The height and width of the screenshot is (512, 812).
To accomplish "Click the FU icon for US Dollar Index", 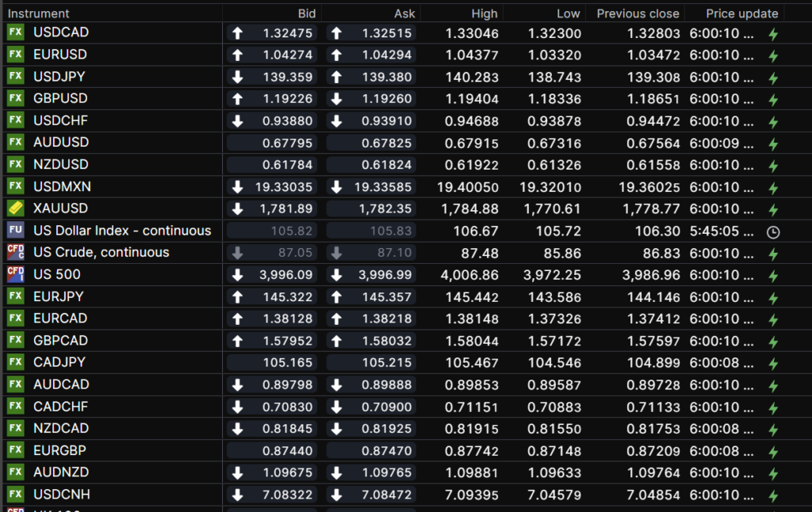I will (15, 230).
